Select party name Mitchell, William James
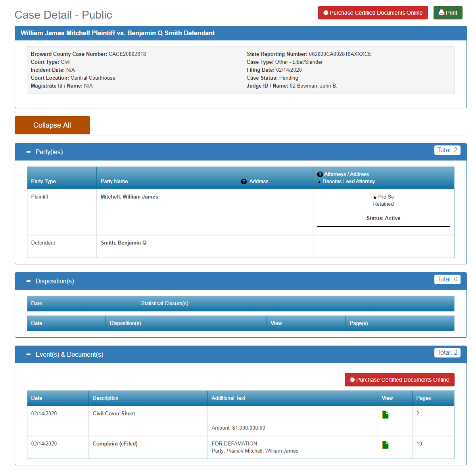 click(x=129, y=197)
